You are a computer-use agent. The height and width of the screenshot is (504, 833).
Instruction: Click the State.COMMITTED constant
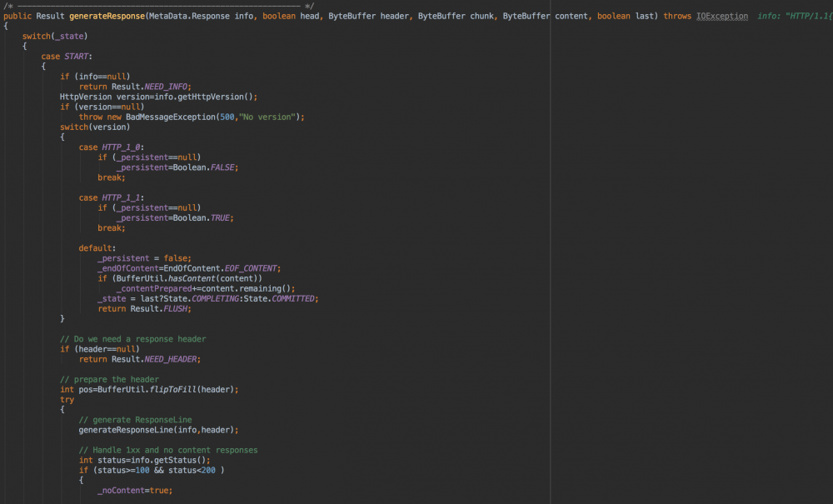(281, 298)
